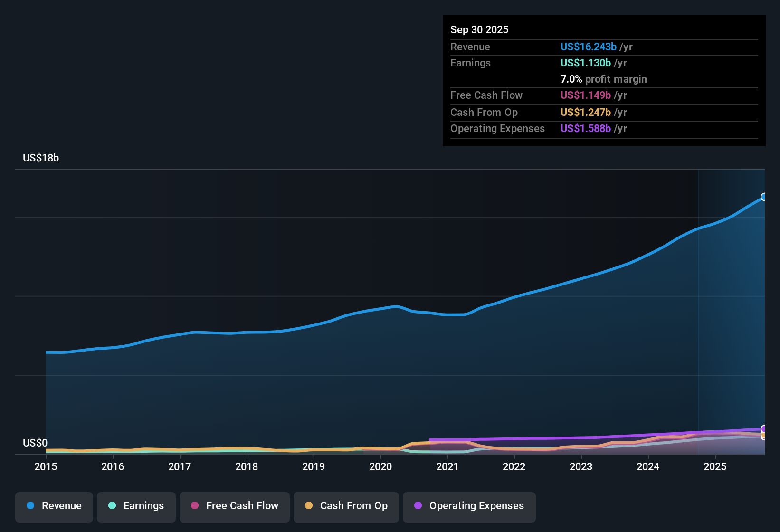Click the 2025 label on the timeline axis
Screen dimensions: 780x532
[715, 467]
